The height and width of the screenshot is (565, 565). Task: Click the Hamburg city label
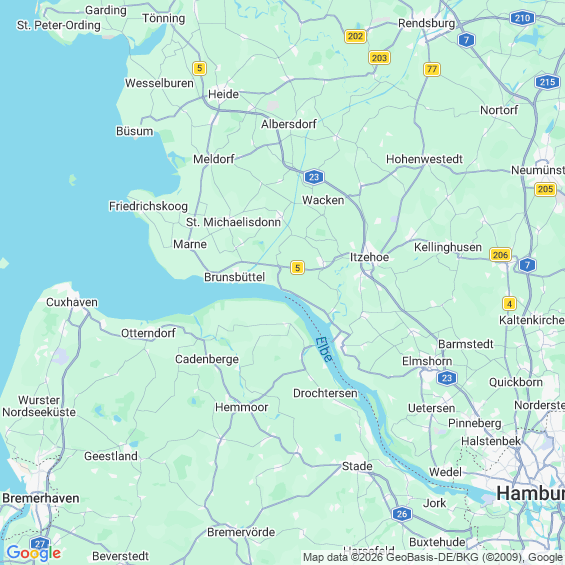pos(530,493)
